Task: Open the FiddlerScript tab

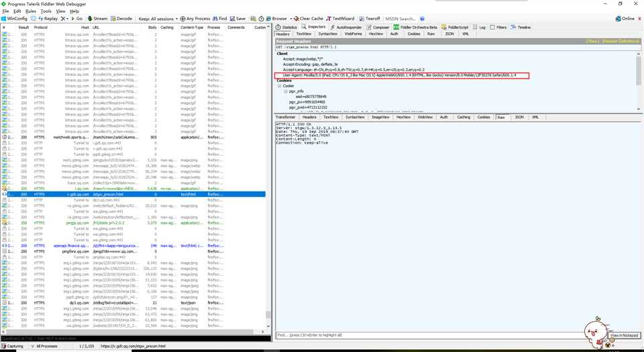Action: coord(455,27)
